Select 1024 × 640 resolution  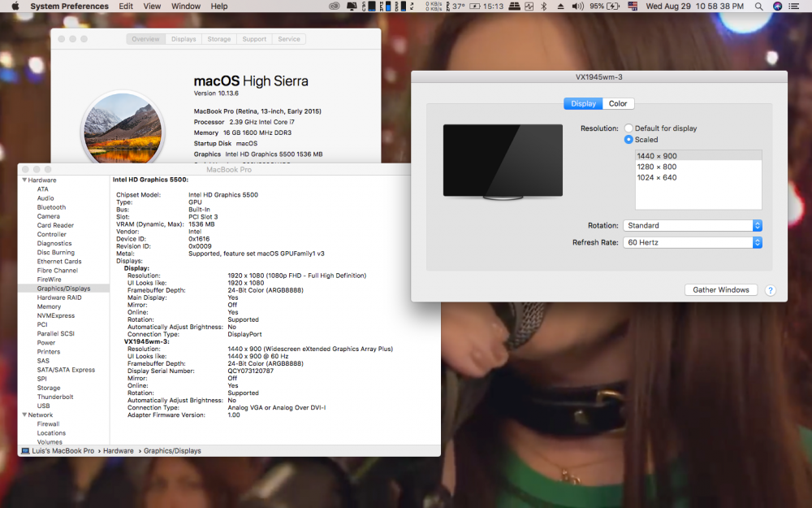[698, 178]
